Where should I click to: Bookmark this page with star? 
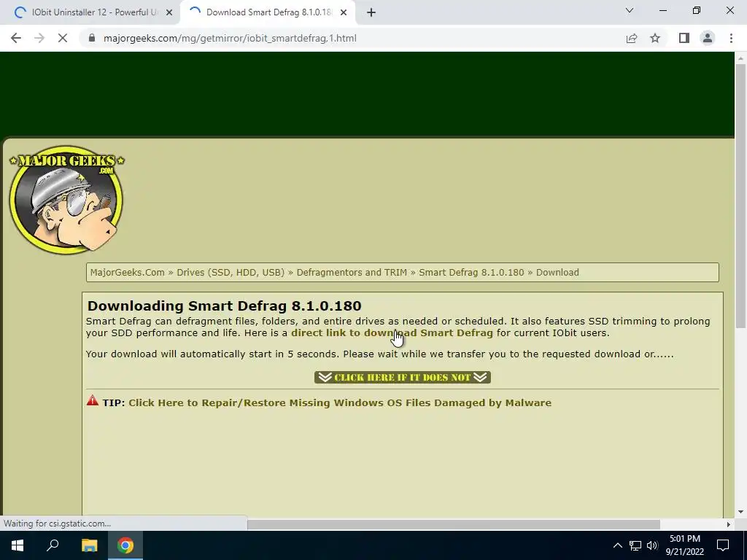(x=655, y=38)
